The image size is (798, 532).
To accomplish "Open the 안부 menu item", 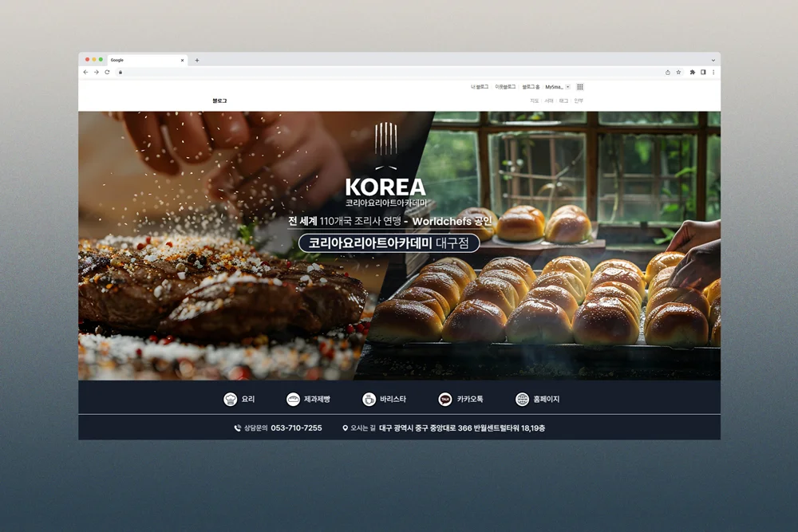I will click(x=579, y=100).
